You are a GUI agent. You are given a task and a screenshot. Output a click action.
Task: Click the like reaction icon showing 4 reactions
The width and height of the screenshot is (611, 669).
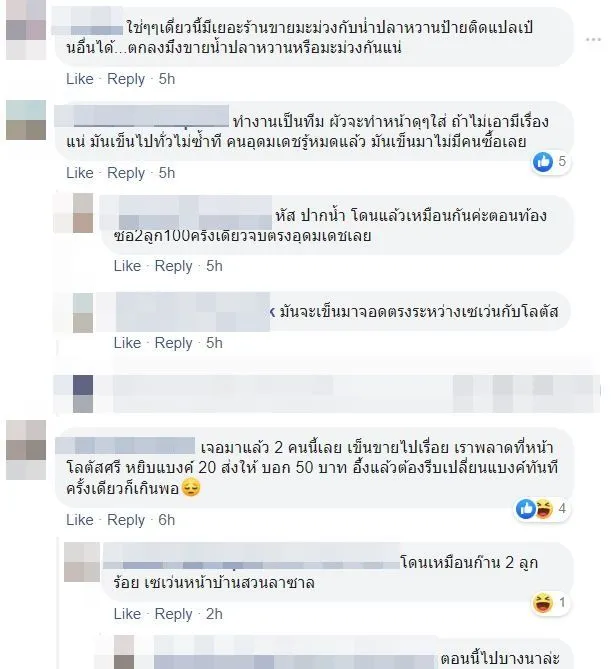tap(525, 509)
